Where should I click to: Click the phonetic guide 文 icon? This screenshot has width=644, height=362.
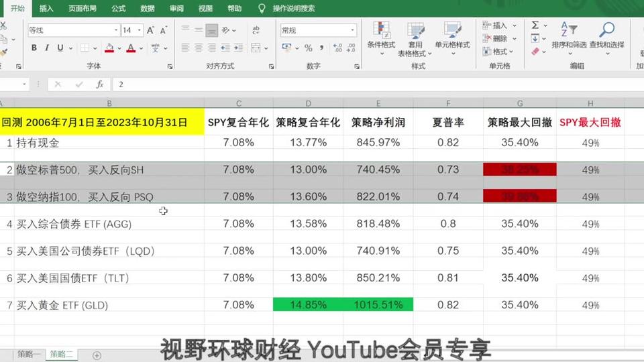click(155, 48)
